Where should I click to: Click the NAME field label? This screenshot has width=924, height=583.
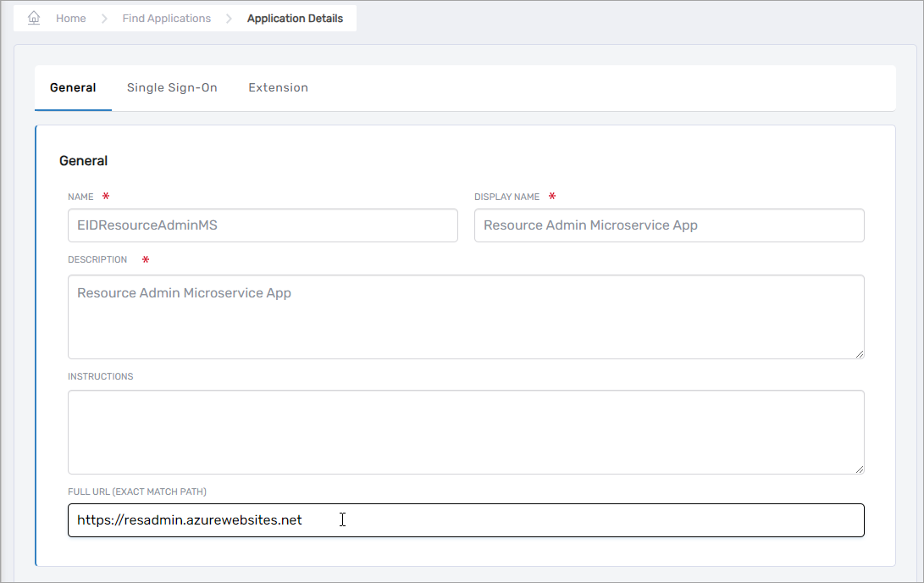point(80,197)
